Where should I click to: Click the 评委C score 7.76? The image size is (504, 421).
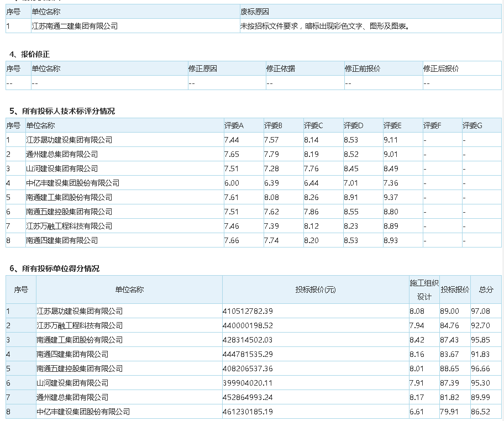[311, 169]
